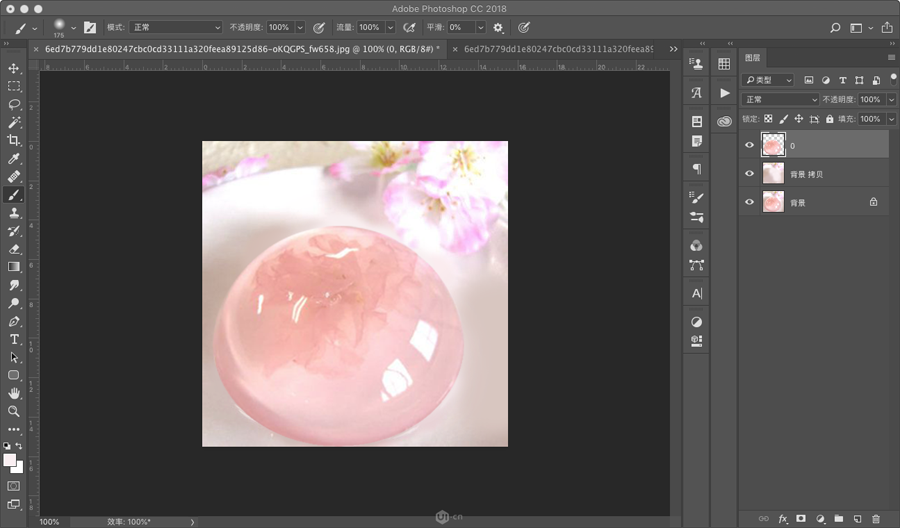Choose the Crop tool
Viewport: 900px width, 528px height.
click(x=14, y=140)
